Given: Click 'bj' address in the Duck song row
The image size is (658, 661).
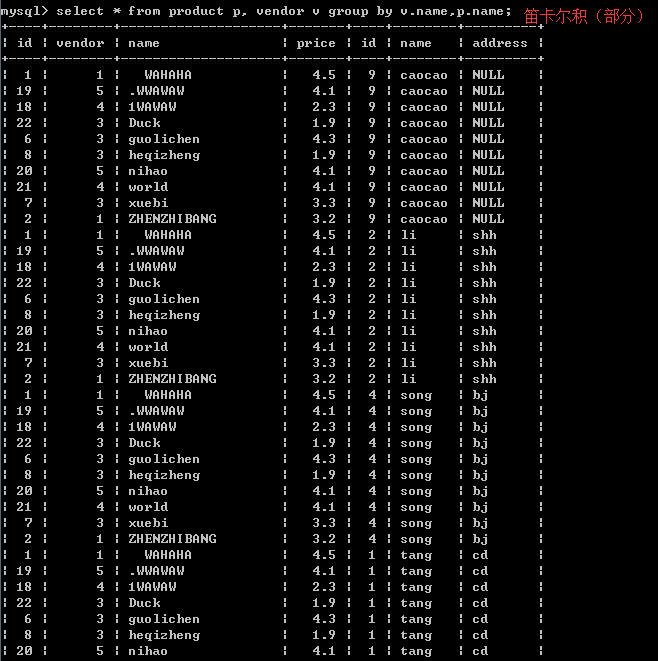Looking at the screenshot, I should click(x=480, y=443).
